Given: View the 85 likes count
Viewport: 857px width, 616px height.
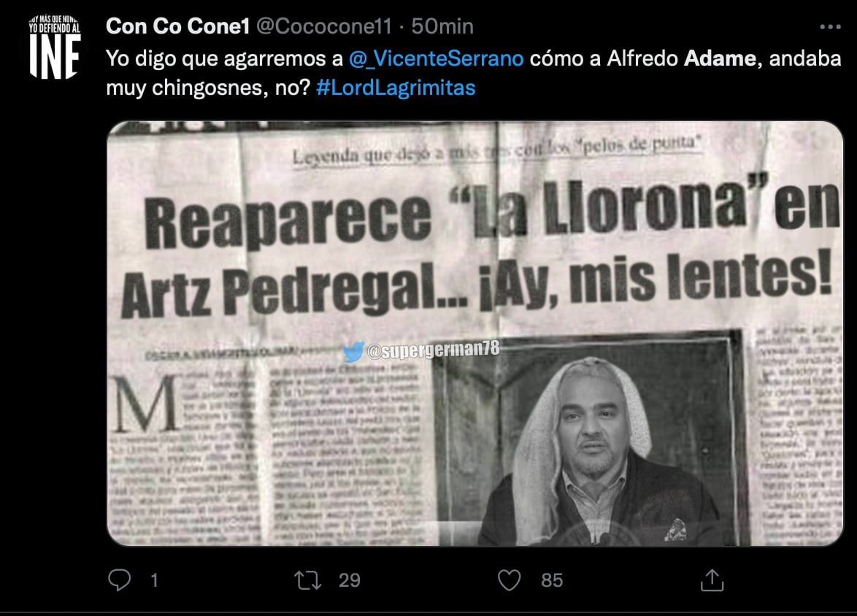Looking at the screenshot, I should tap(551, 580).
